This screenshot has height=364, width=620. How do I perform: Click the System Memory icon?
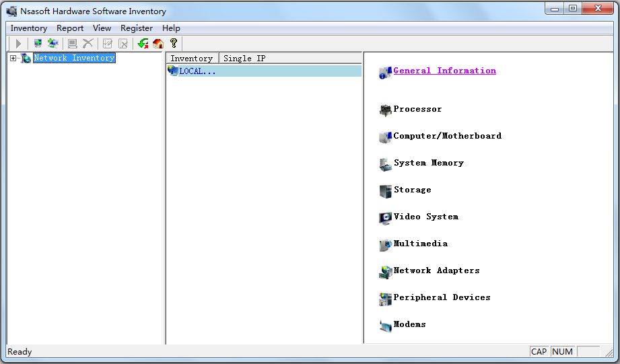[x=385, y=164]
